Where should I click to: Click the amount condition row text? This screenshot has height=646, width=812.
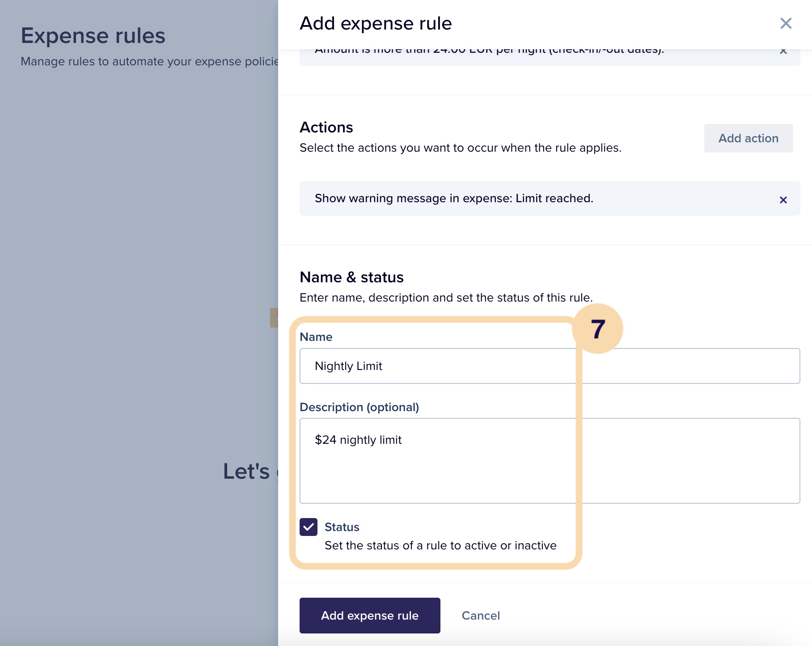(489, 51)
